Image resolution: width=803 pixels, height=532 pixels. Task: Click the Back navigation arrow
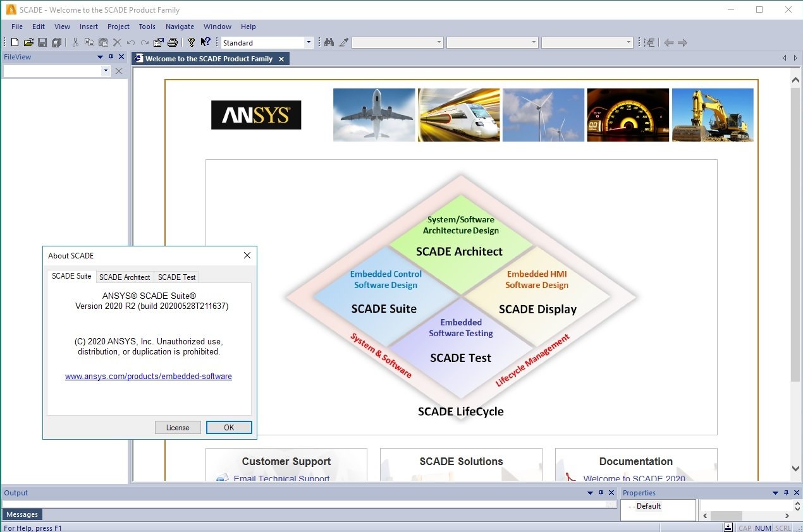[x=668, y=42]
